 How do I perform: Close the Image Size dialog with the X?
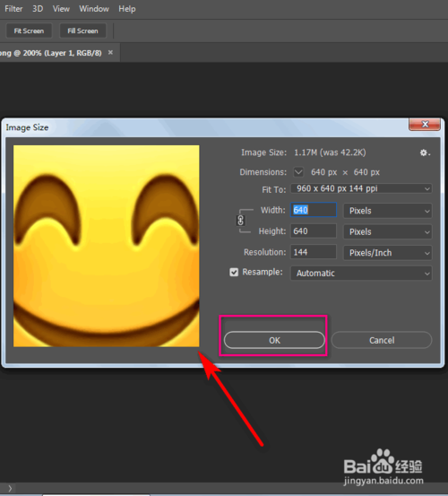[x=425, y=125]
